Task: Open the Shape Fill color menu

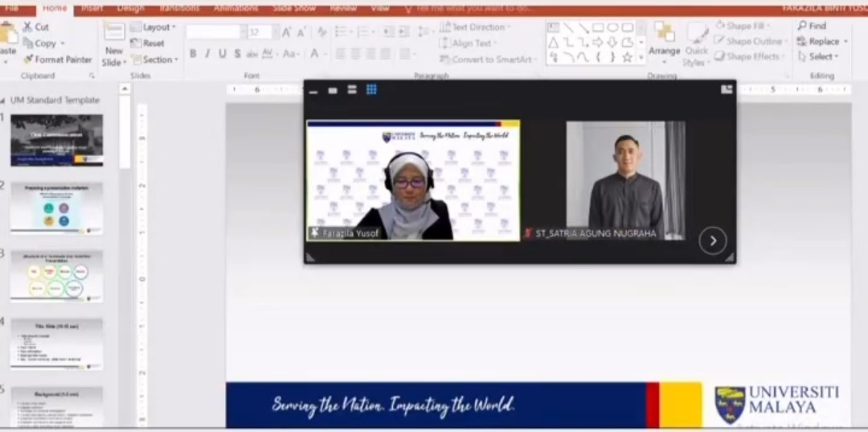Action: 744,26
